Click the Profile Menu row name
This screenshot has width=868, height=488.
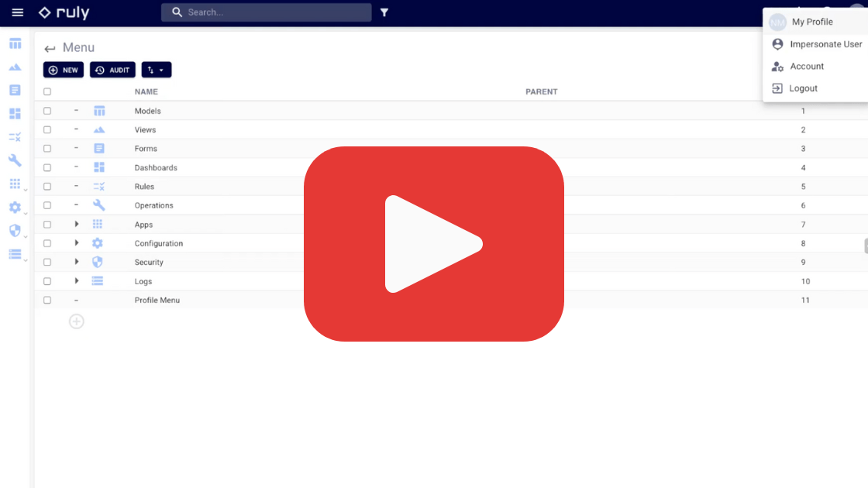(x=157, y=301)
